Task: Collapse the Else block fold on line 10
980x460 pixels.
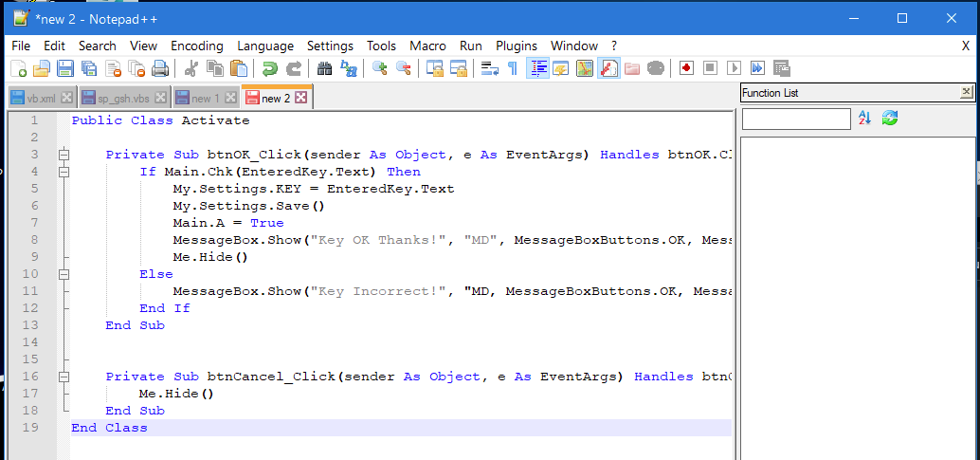Action: 64,274
